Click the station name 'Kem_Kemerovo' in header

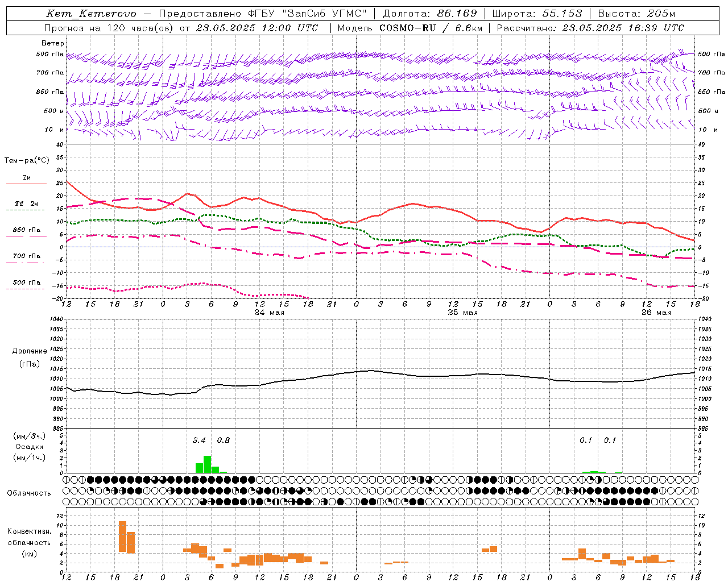coord(91,14)
